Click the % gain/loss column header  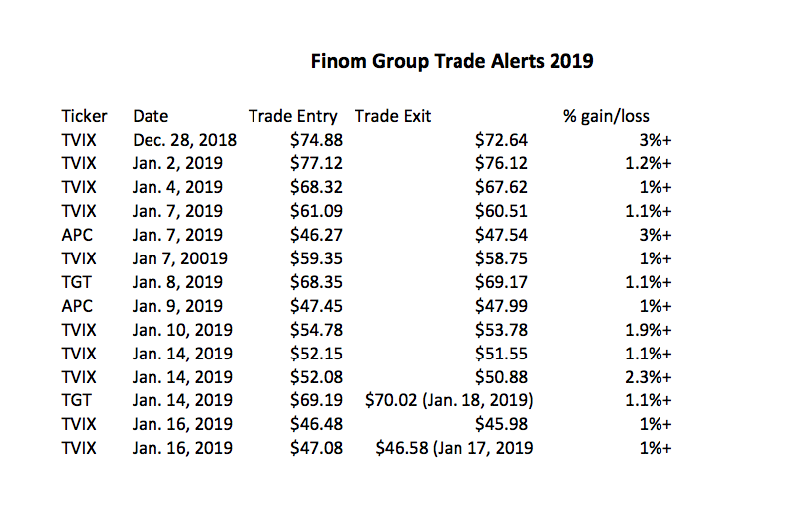[x=606, y=116]
